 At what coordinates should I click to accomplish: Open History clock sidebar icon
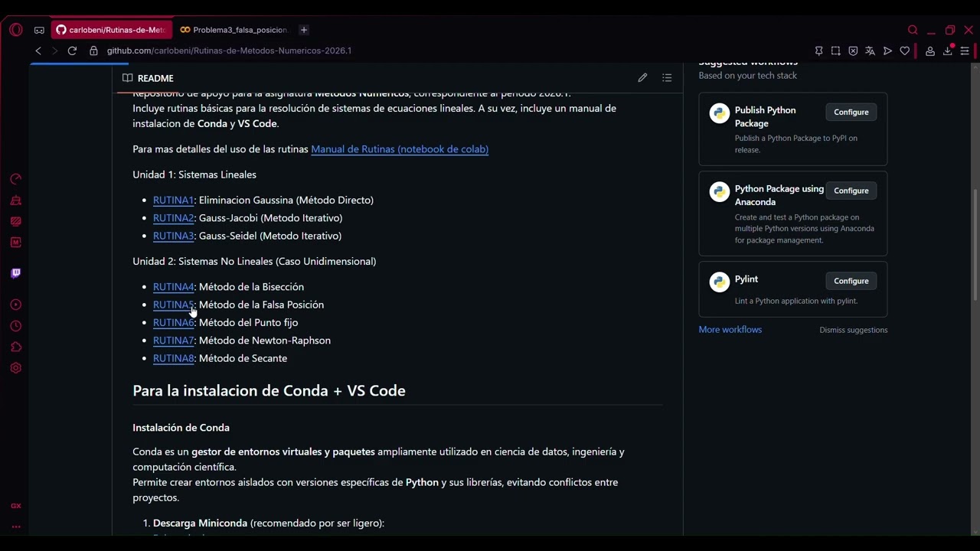[x=15, y=326]
